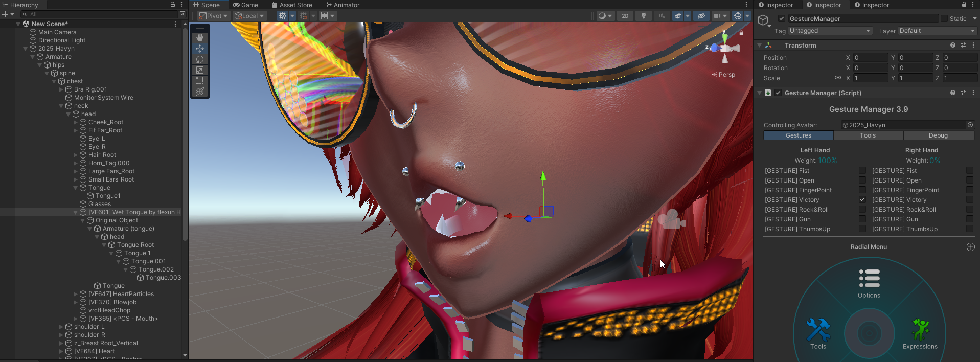Select the Transform combined tool

click(x=200, y=92)
